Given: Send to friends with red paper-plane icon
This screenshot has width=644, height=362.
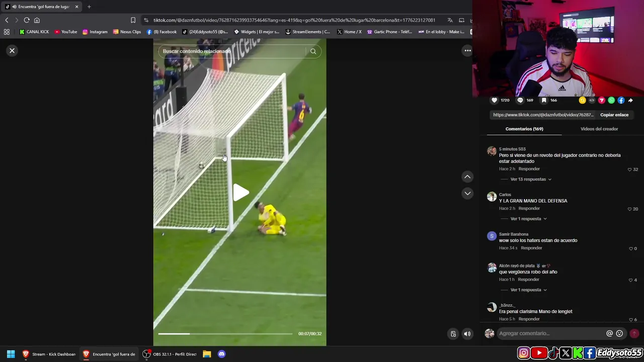Looking at the screenshot, I should (x=601, y=100).
